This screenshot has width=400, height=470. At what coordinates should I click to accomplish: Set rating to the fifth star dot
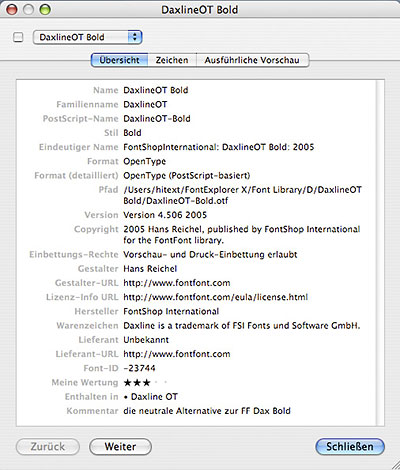[165, 383]
